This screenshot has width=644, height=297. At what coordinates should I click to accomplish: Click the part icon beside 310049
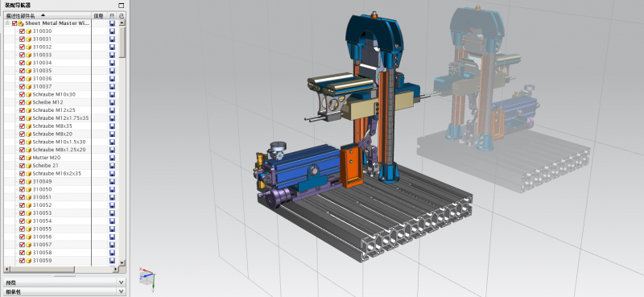point(29,182)
